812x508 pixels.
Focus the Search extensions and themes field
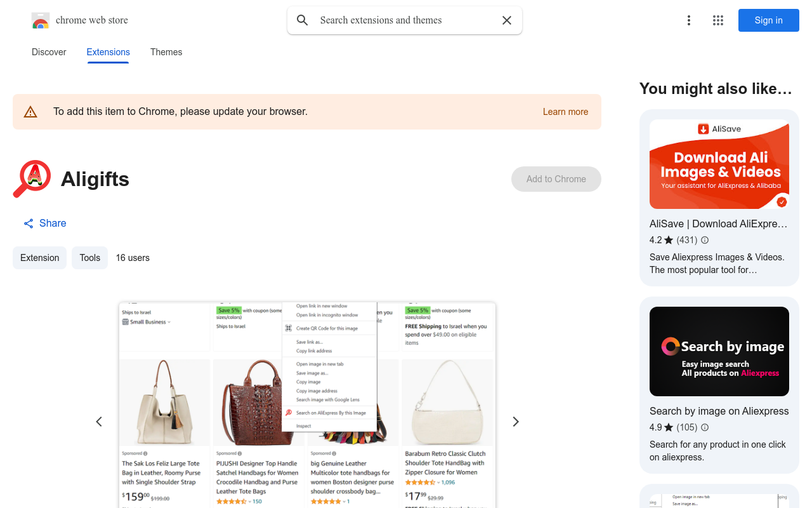point(405,20)
